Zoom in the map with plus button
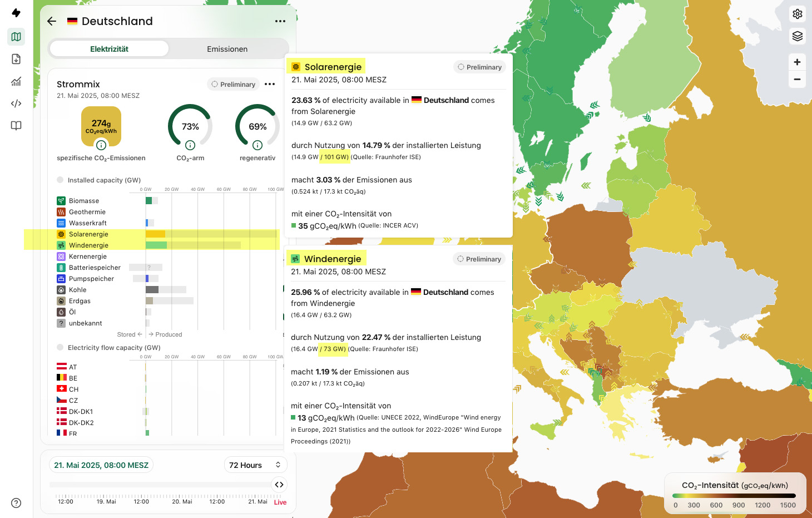This screenshot has width=812, height=518. [x=797, y=62]
